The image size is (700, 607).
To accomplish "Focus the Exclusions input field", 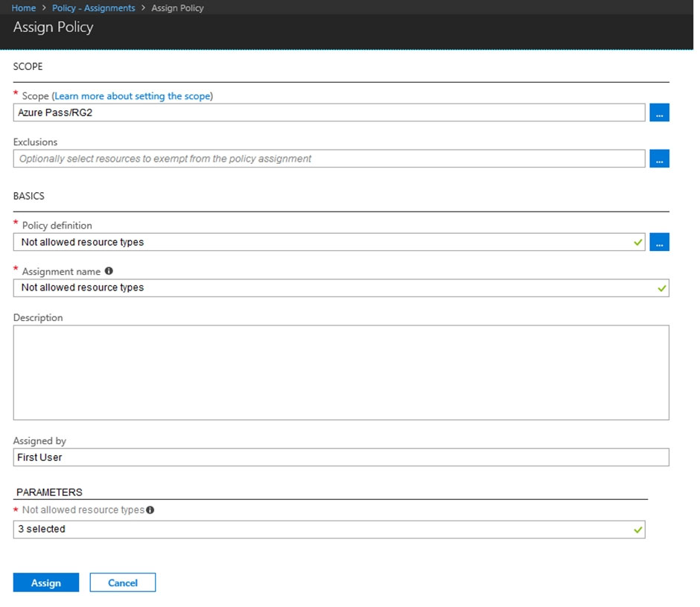I will click(328, 159).
